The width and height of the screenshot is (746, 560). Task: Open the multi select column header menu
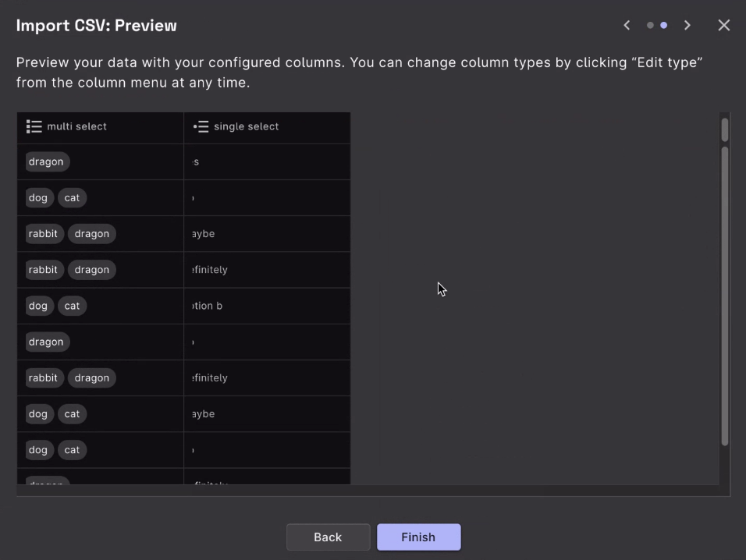click(100, 126)
